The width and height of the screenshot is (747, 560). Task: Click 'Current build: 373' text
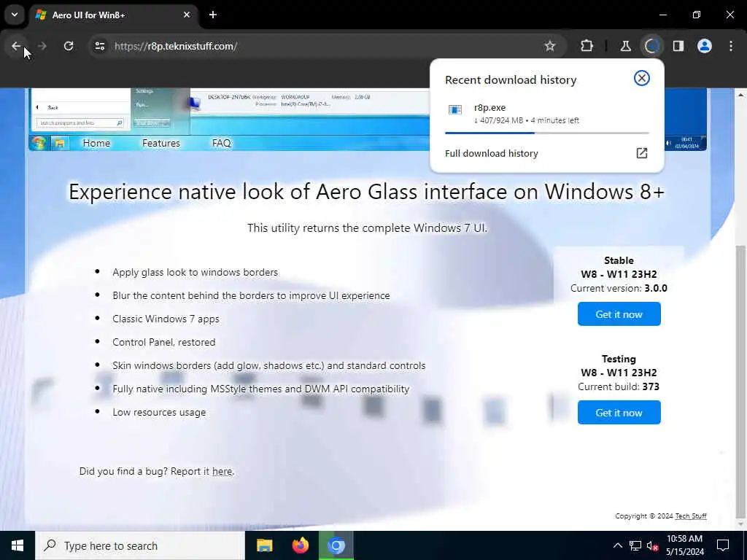coord(619,386)
